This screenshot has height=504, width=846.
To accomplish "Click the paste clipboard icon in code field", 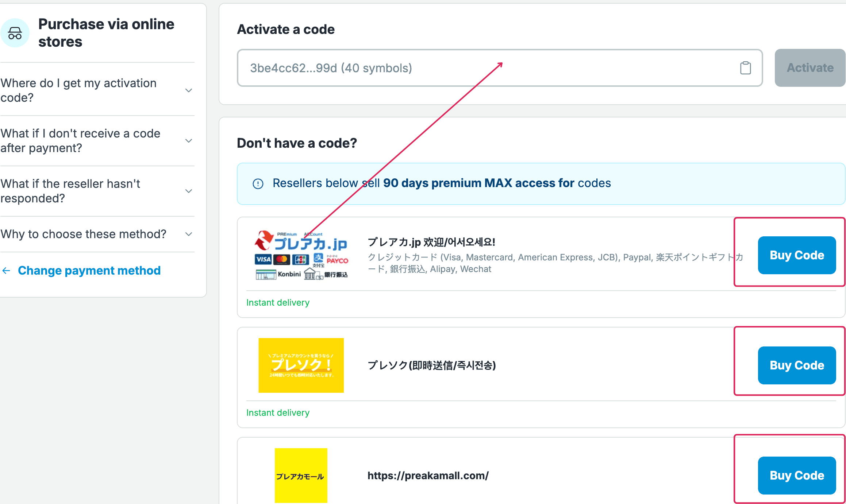I will pos(745,68).
